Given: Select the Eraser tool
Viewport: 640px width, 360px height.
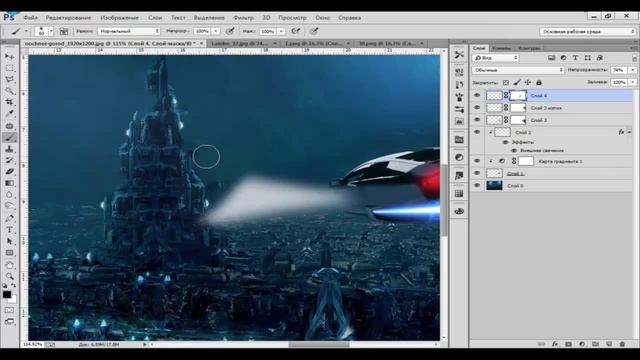Looking at the screenshot, I should (9, 172).
